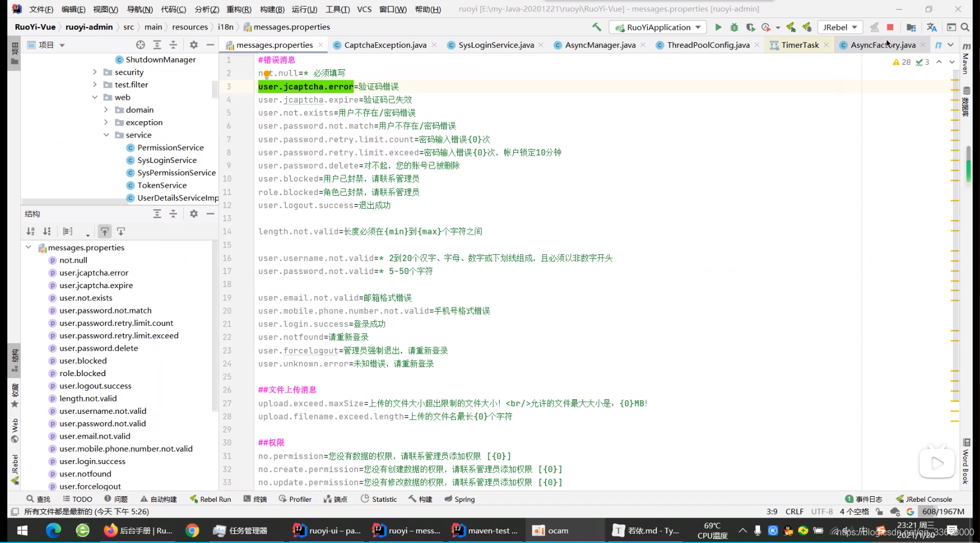
Task: Open structure panel settings gear
Action: pyautogui.click(x=193, y=214)
